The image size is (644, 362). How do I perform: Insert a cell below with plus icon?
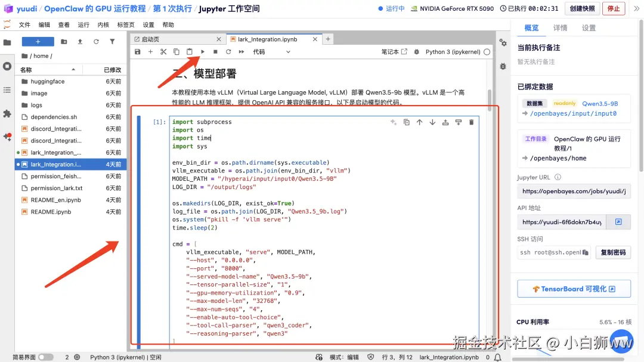coord(150,52)
